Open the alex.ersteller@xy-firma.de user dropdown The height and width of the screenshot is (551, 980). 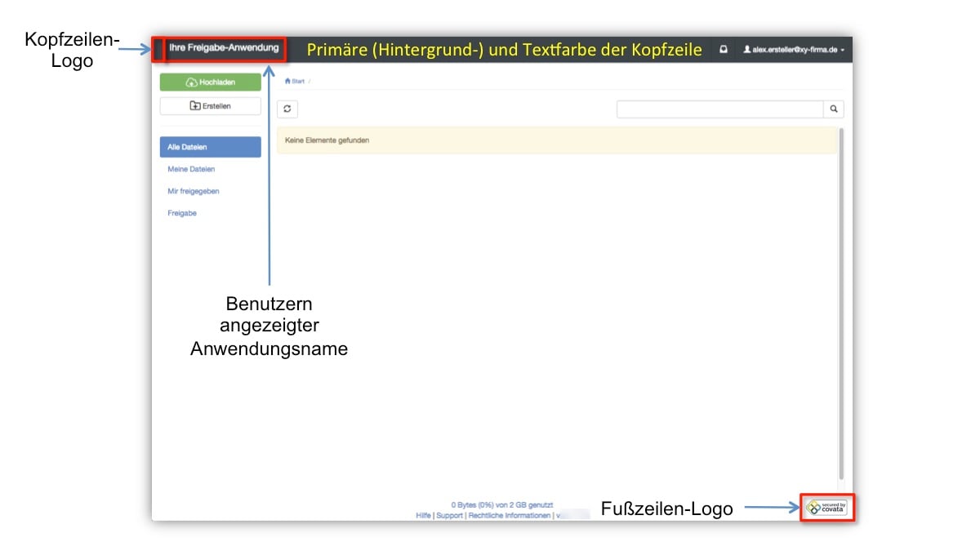coord(793,50)
